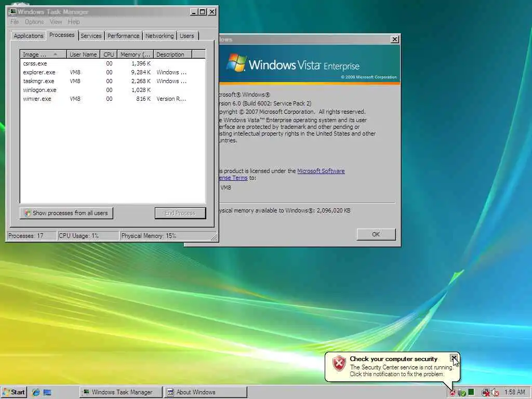Select the taskmgr.exe process row
This screenshot has height=399, width=532.
(113, 81)
